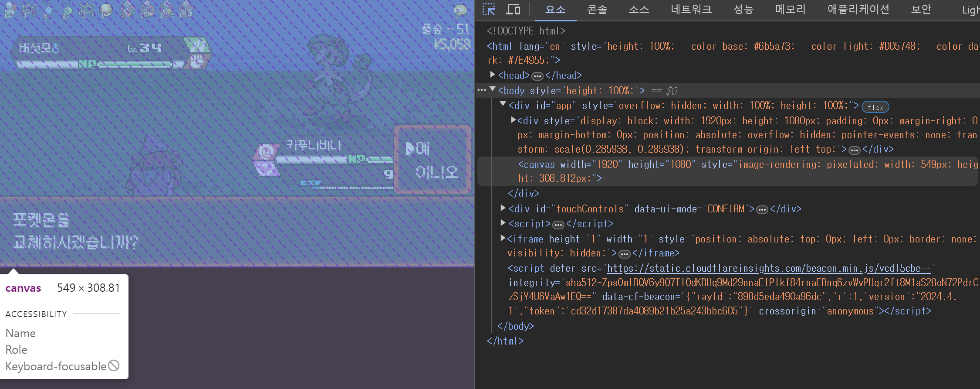Click the 교체하시겠습니까? dialogue text

(76, 242)
